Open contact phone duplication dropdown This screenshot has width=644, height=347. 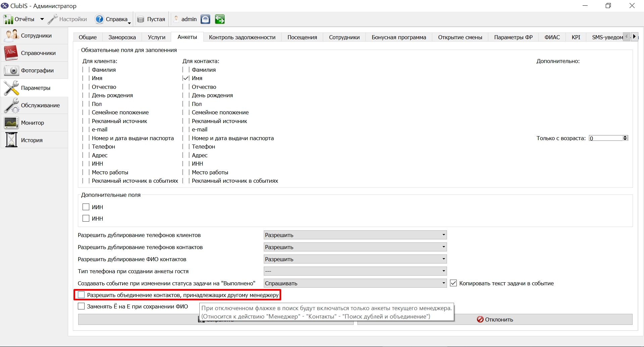[355, 247]
